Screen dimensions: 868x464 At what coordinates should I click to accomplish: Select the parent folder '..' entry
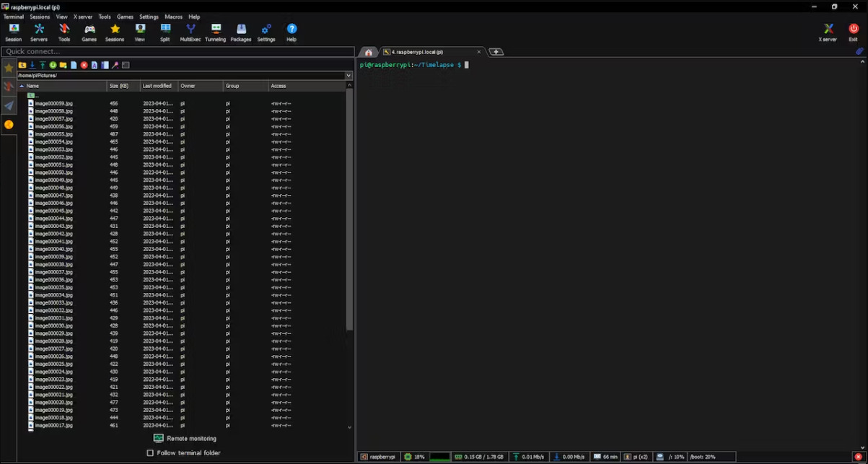click(33, 95)
